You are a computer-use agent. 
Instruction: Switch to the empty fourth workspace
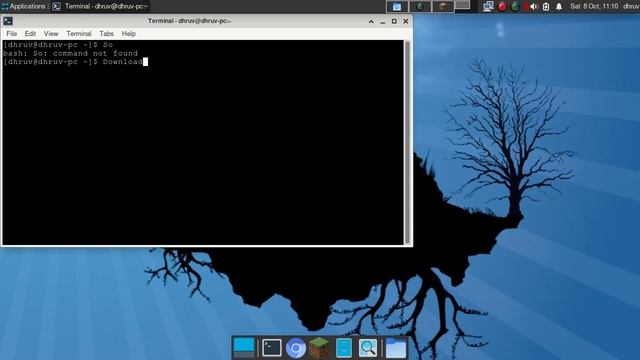(462, 5)
